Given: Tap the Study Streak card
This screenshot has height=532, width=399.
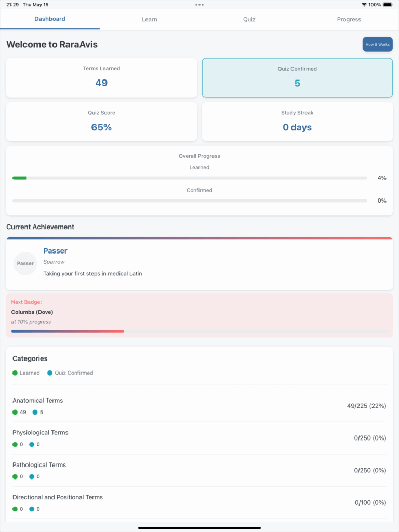Looking at the screenshot, I should click(297, 122).
